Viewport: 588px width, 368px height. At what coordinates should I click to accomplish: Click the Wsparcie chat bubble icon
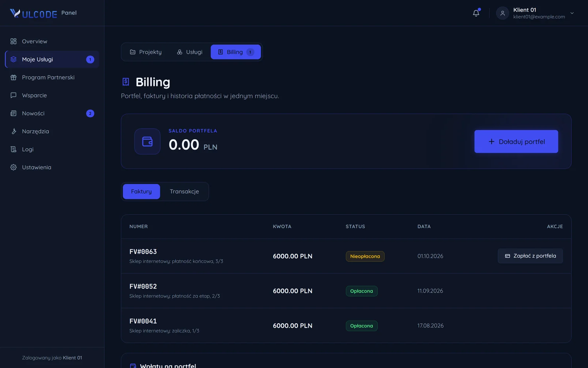click(14, 95)
